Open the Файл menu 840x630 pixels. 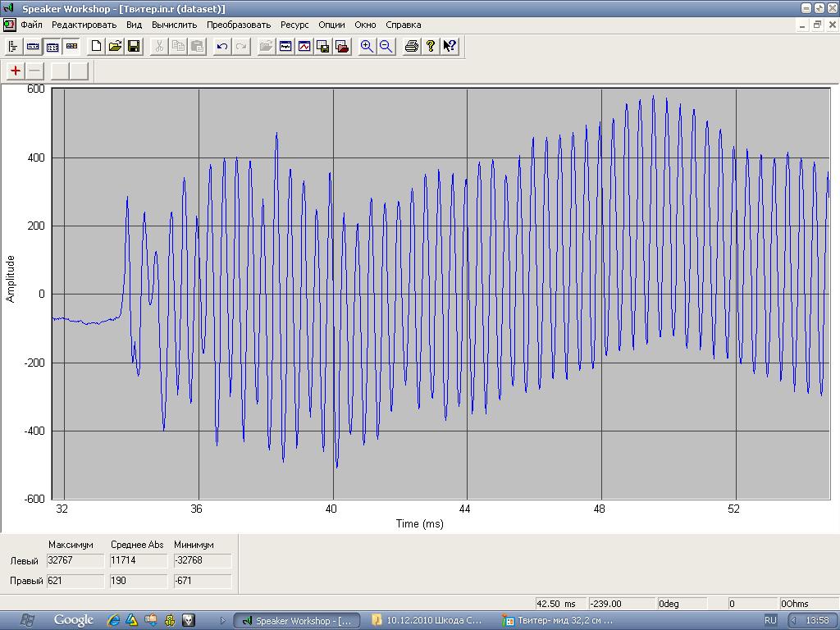coord(31,25)
